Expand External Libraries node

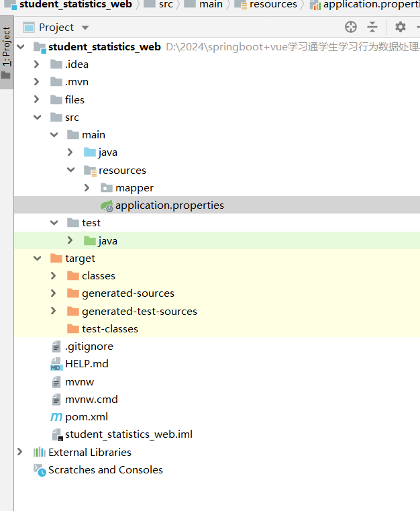point(20,453)
